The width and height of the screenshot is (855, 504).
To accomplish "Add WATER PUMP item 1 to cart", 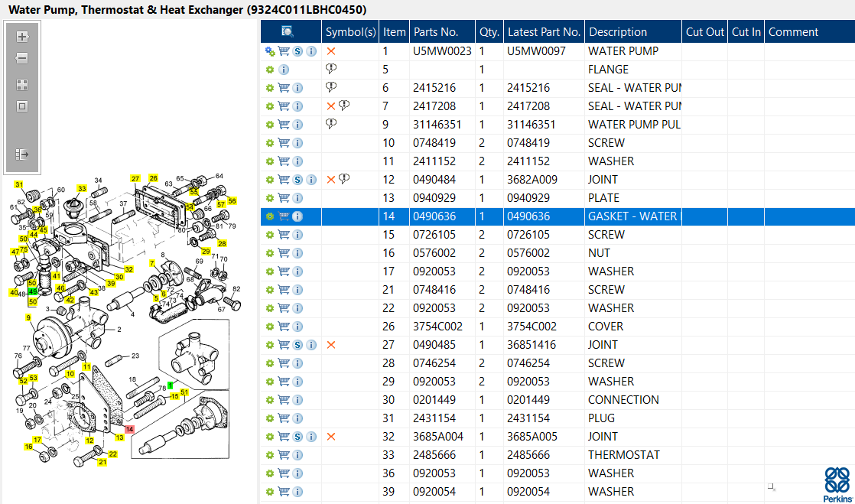I will [x=284, y=51].
